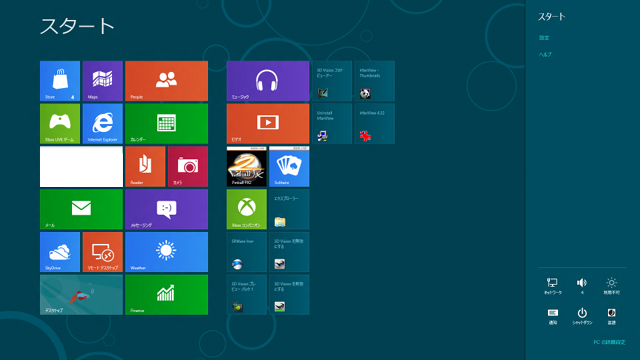Launch the Camera tile

pyautogui.click(x=188, y=167)
